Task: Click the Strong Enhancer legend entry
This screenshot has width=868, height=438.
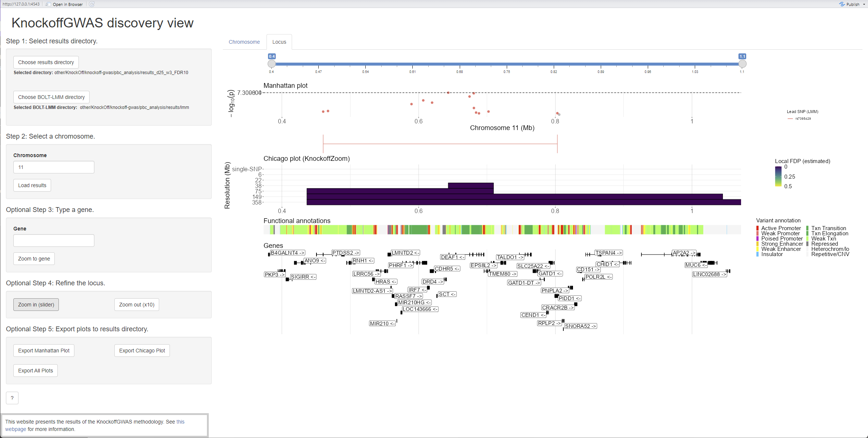Action: point(780,244)
